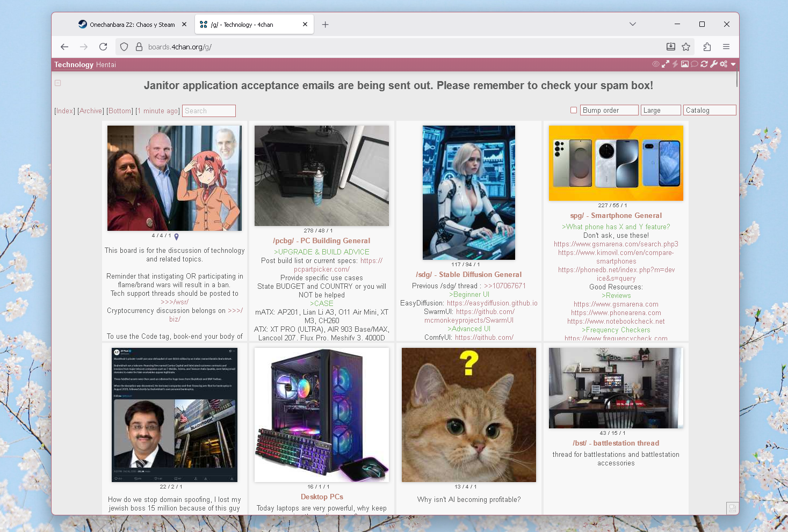The height and width of the screenshot is (532, 788).
Task: Click the '/bst/ - battlestation thread' title
Action: 616,443
